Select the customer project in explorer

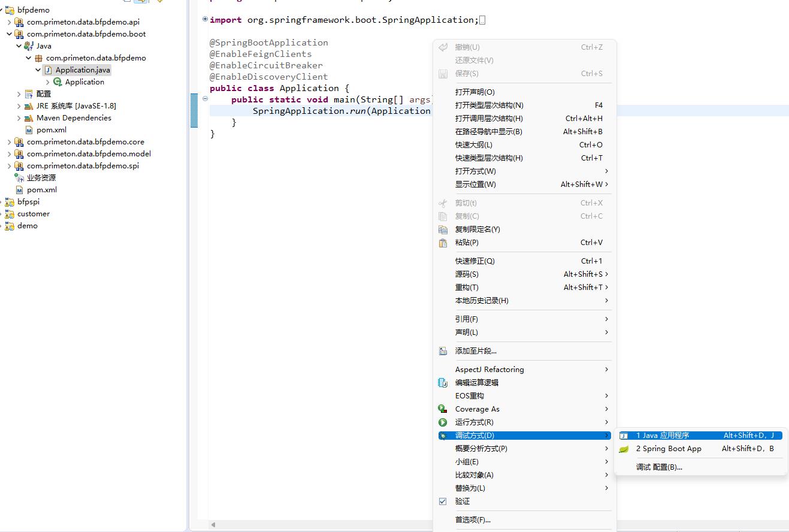(x=34, y=214)
